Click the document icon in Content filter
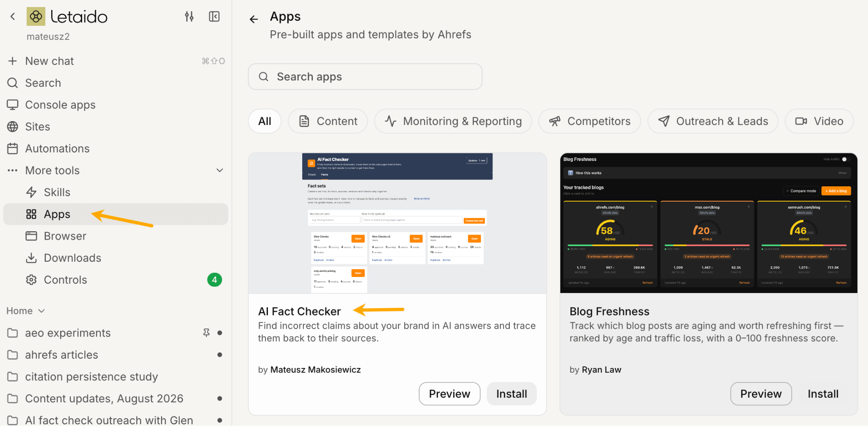 pyautogui.click(x=304, y=121)
